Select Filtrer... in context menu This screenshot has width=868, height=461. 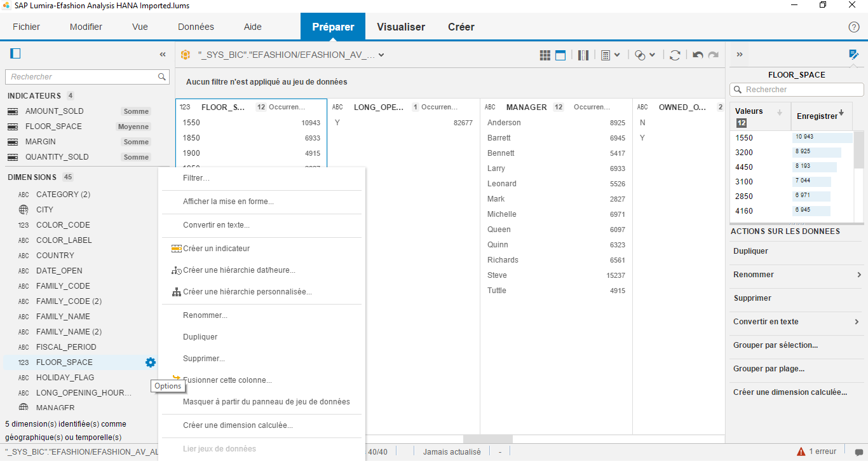tap(196, 178)
